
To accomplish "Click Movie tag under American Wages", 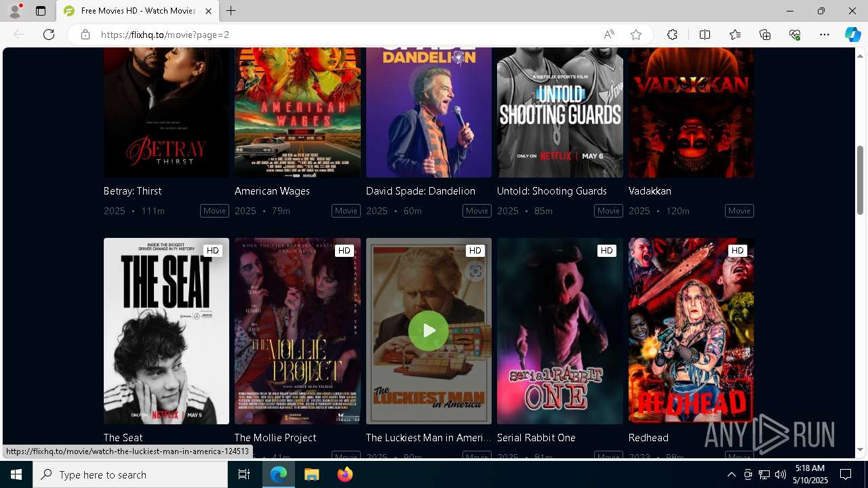I will [346, 211].
